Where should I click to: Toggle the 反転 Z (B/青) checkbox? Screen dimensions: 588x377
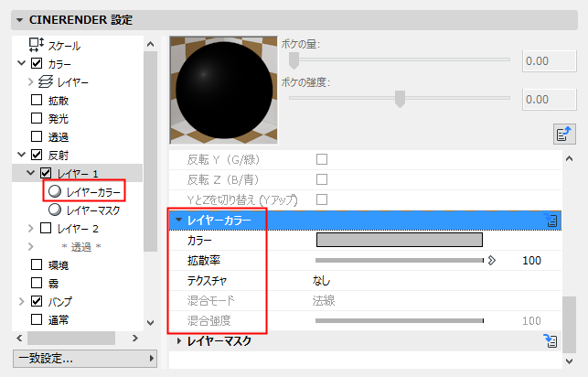point(322,179)
